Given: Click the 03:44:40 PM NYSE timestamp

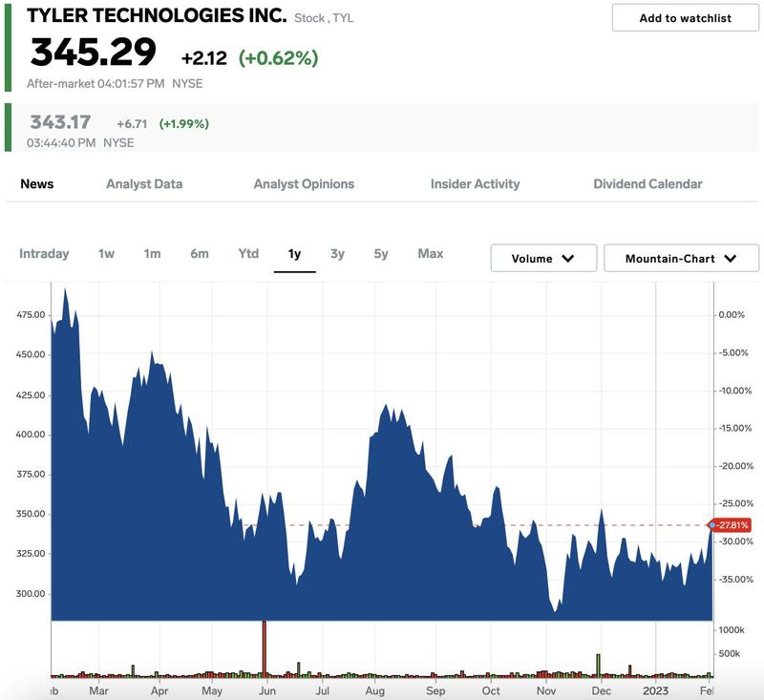Looking at the screenshot, I should (x=80, y=142).
